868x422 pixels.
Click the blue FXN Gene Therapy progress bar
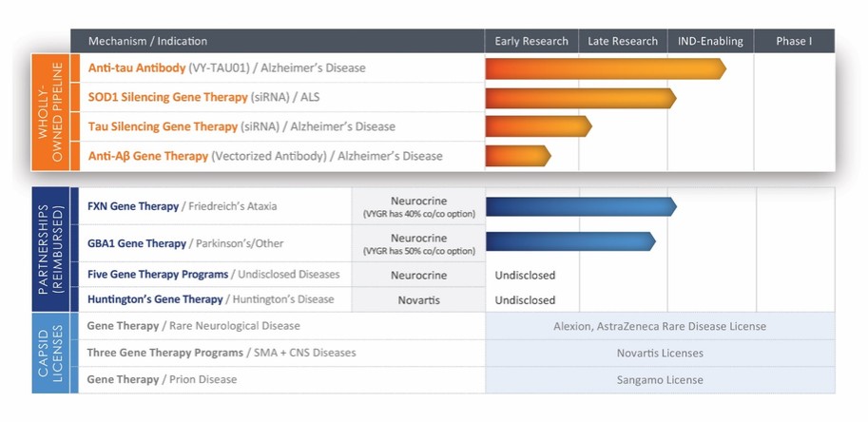[580, 206]
